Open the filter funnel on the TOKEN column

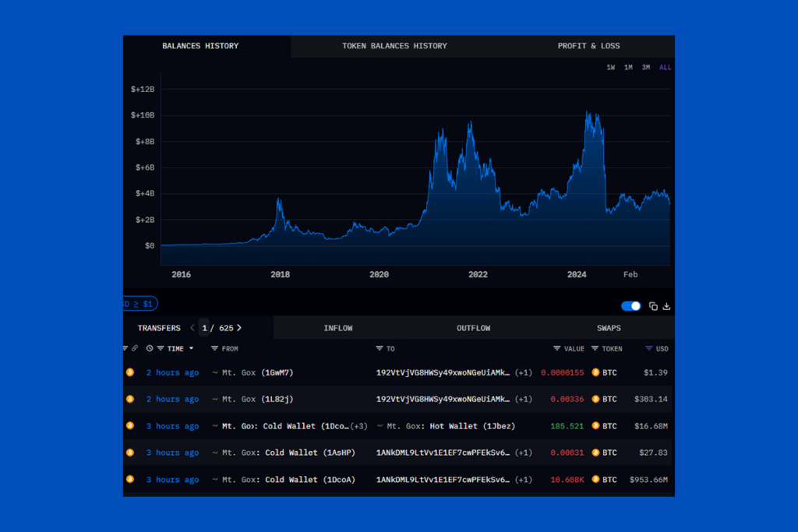[x=595, y=349]
